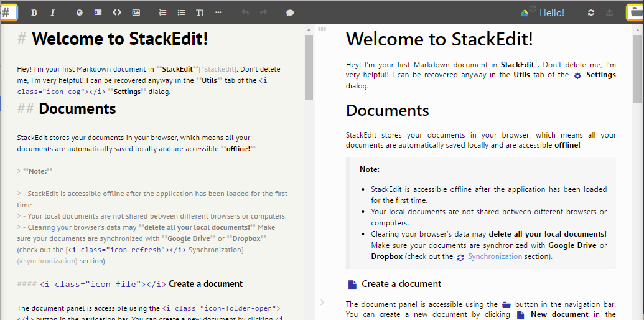Click the refresh icon before Synchronization in preview
This screenshot has height=320, width=644.
pos(460,257)
